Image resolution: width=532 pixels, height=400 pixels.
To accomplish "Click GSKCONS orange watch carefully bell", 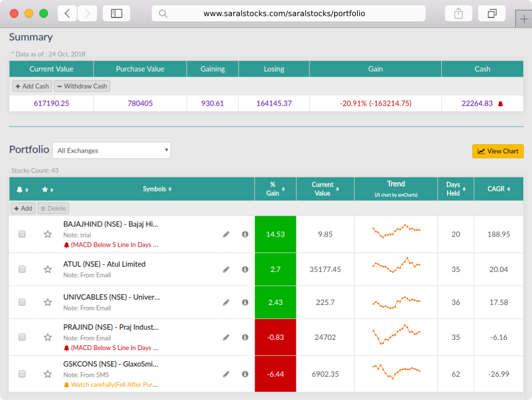I will (x=66, y=385).
